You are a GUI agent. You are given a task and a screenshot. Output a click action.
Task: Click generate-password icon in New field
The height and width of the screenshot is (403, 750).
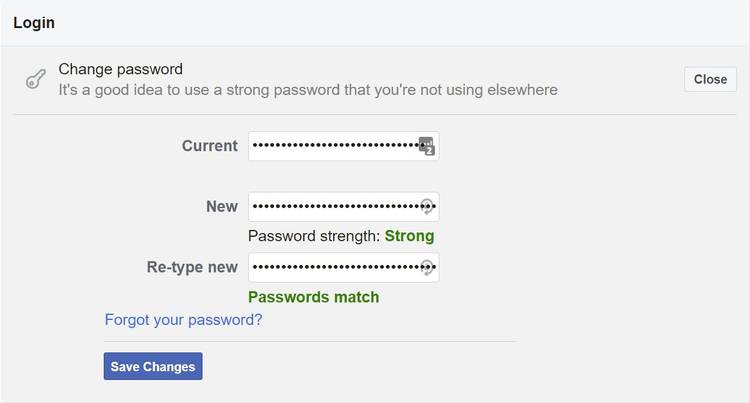point(427,207)
